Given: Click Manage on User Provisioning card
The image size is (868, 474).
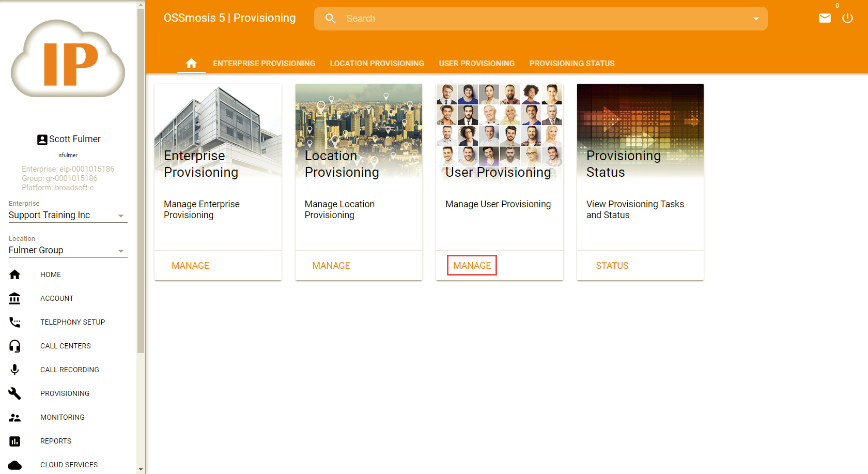Looking at the screenshot, I should [x=472, y=266].
